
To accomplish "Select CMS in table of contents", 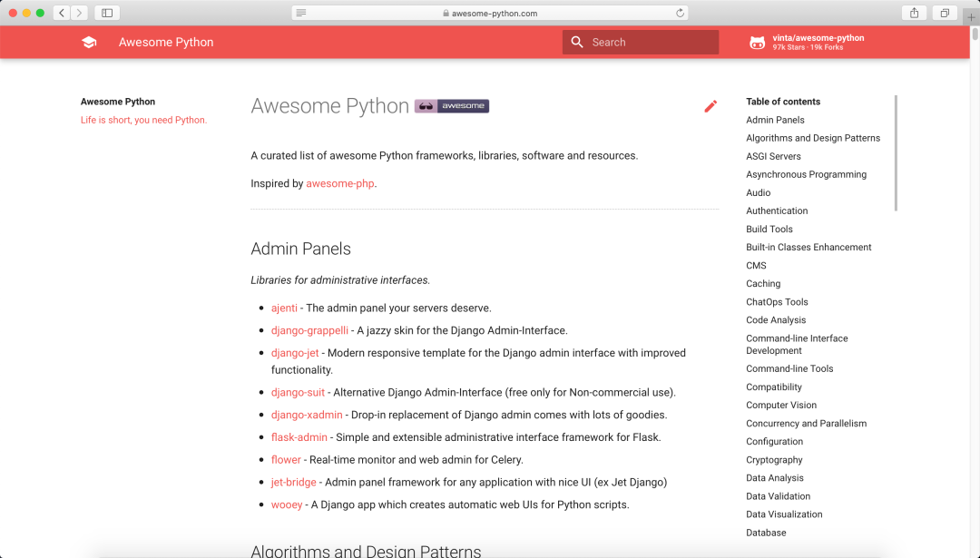I will tap(756, 265).
